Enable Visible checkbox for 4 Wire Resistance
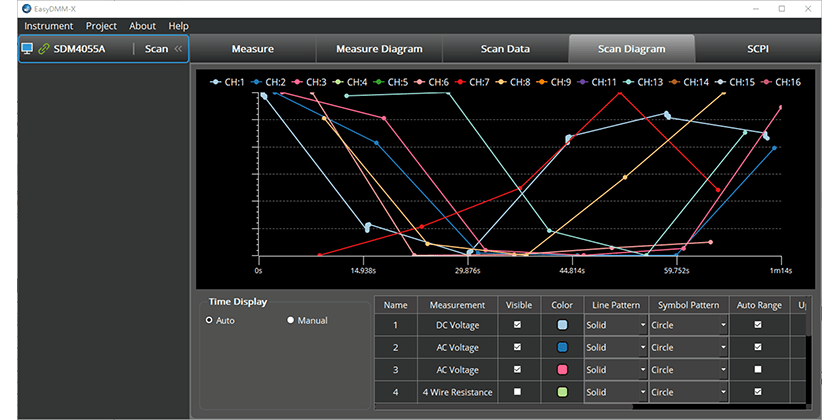840x420 pixels. pyautogui.click(x=517, y=392)
